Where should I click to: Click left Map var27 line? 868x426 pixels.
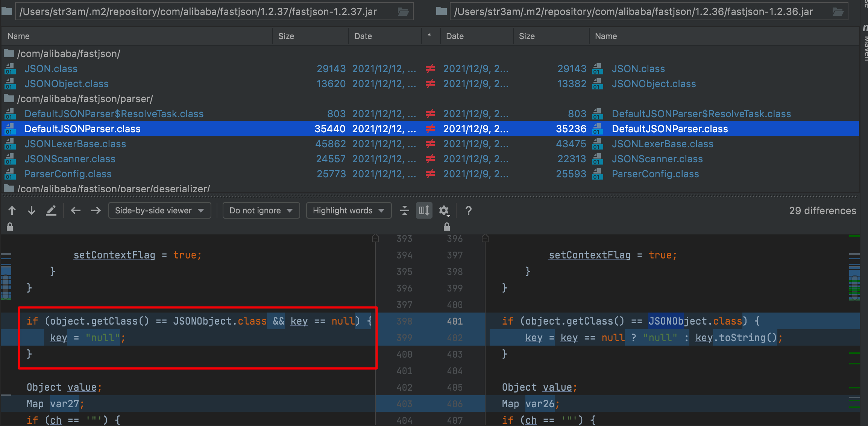(x=55, y=403)
